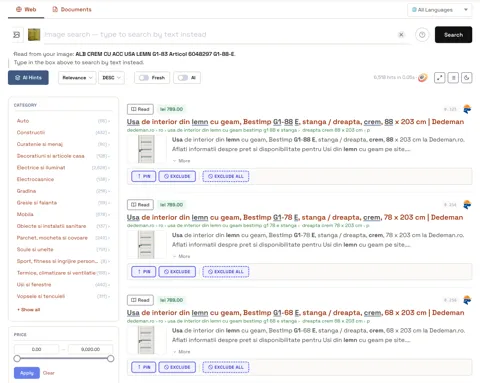480x383 pixels.
Task: Click the price range slider track
Action: [x=64, y=359]
